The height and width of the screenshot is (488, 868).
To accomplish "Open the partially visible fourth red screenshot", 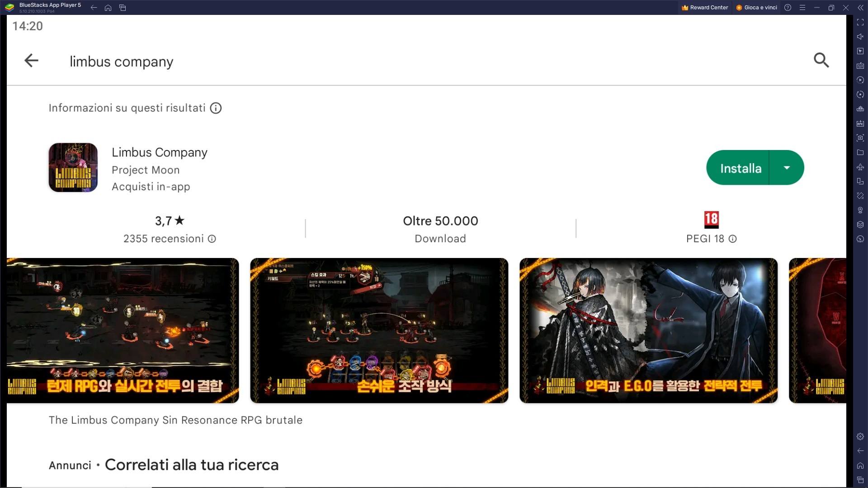I will [x=817, y=330].
